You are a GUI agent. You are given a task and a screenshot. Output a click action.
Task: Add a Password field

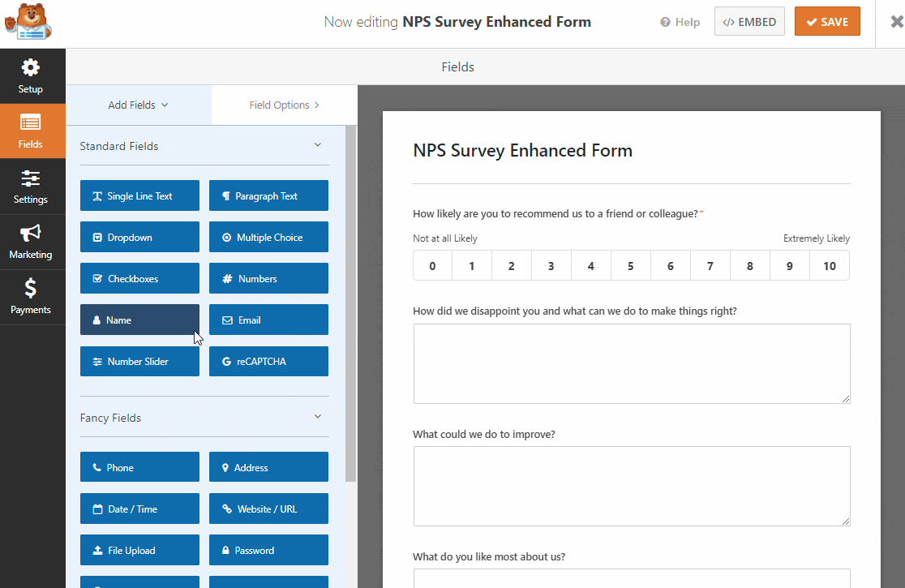coord(268,550)
